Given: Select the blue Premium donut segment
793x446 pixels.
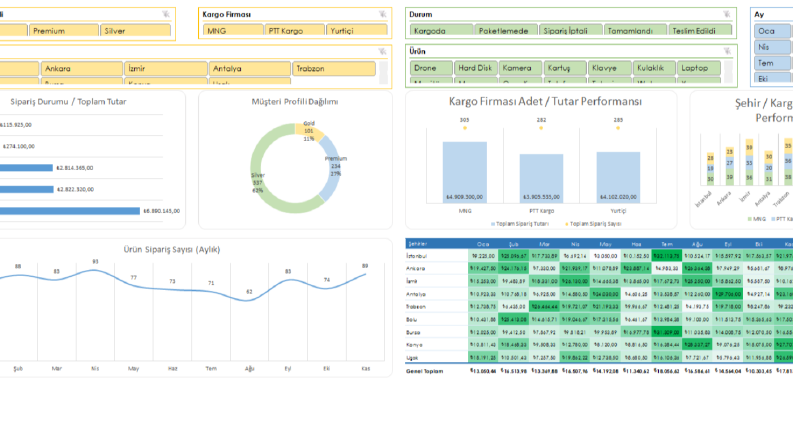Looking at the screenshot, I should pyautogui.click(x=332, y=167).
